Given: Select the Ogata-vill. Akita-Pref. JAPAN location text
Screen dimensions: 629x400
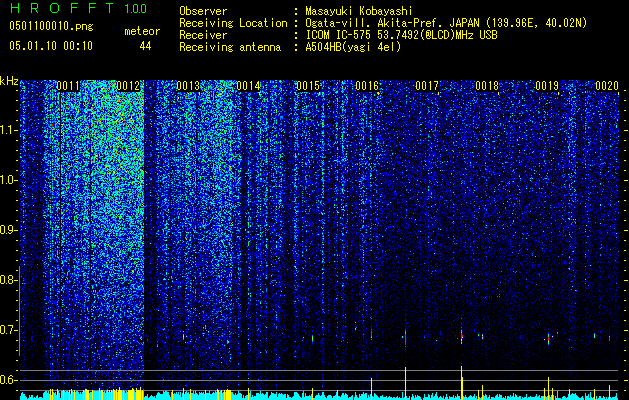Looking at the screenshot, I should pyautogui.click(x=446, y=23).
